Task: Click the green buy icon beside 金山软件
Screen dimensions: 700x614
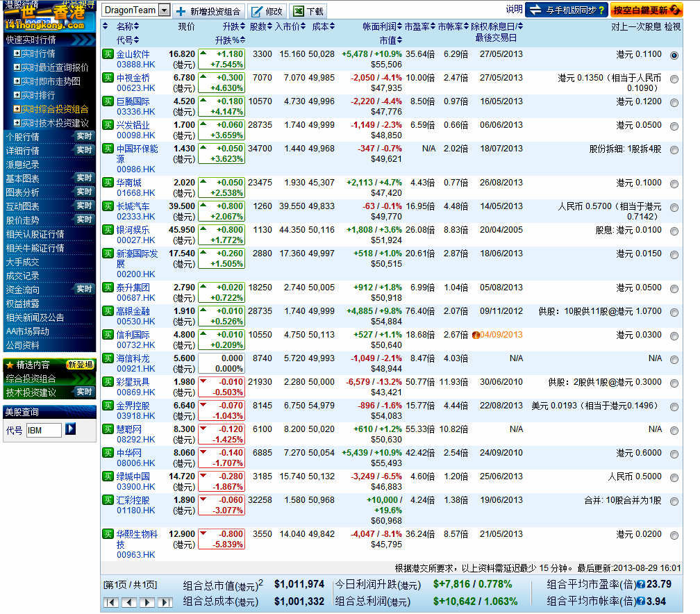Action: (108, 53)
